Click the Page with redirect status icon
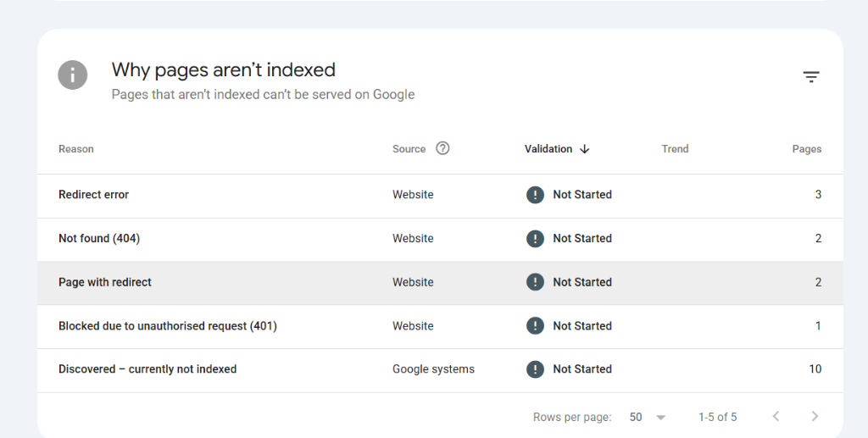868x438 pixels. click(535, 282)
